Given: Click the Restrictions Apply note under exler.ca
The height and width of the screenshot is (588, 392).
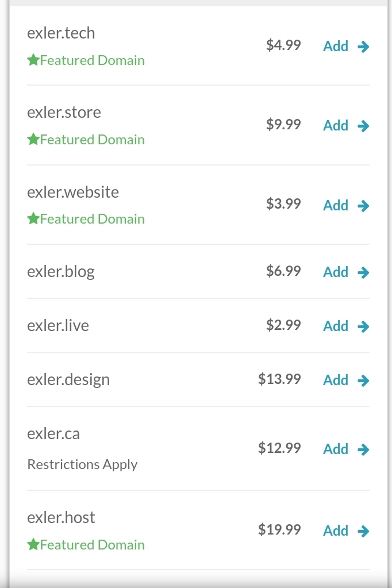Looking at the screenshot, I should pos(82,464).
